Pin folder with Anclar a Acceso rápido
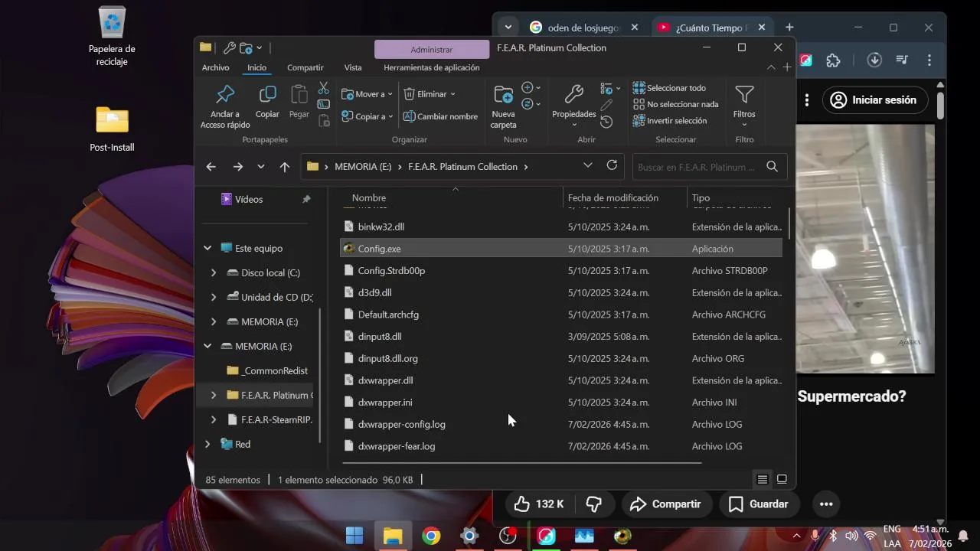This screenshot has height=551, width=980. (x=225, y=106)
